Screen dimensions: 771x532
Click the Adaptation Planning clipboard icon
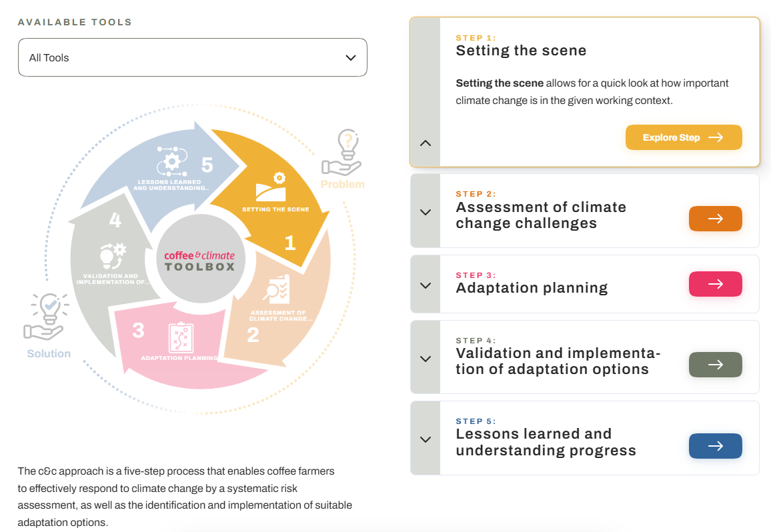pos(181,337)
